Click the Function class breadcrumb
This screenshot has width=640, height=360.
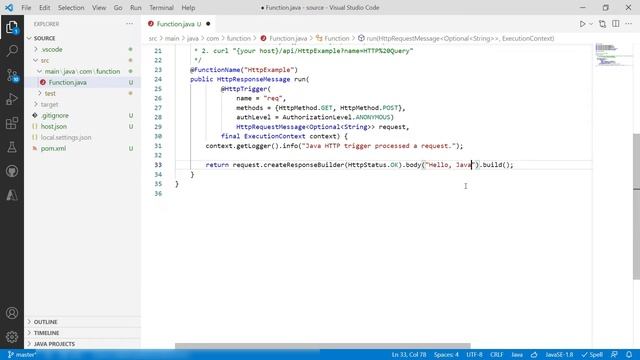click(333, 38)
